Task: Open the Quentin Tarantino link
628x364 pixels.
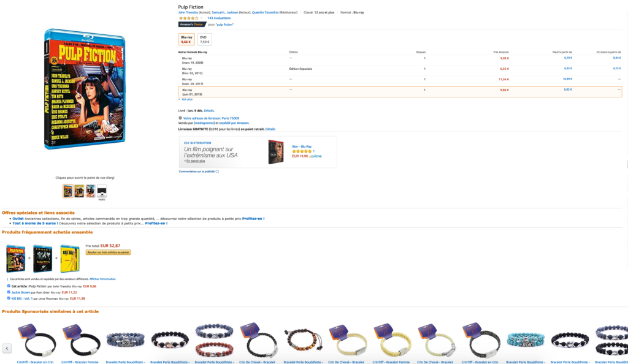Action: [265, 12]
